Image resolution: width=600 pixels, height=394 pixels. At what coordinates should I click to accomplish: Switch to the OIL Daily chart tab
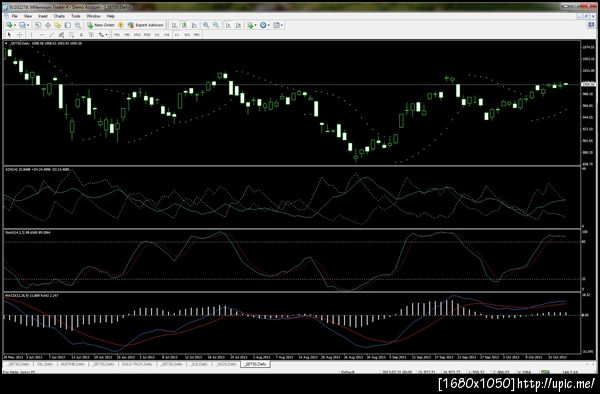(x=45, y=364)
